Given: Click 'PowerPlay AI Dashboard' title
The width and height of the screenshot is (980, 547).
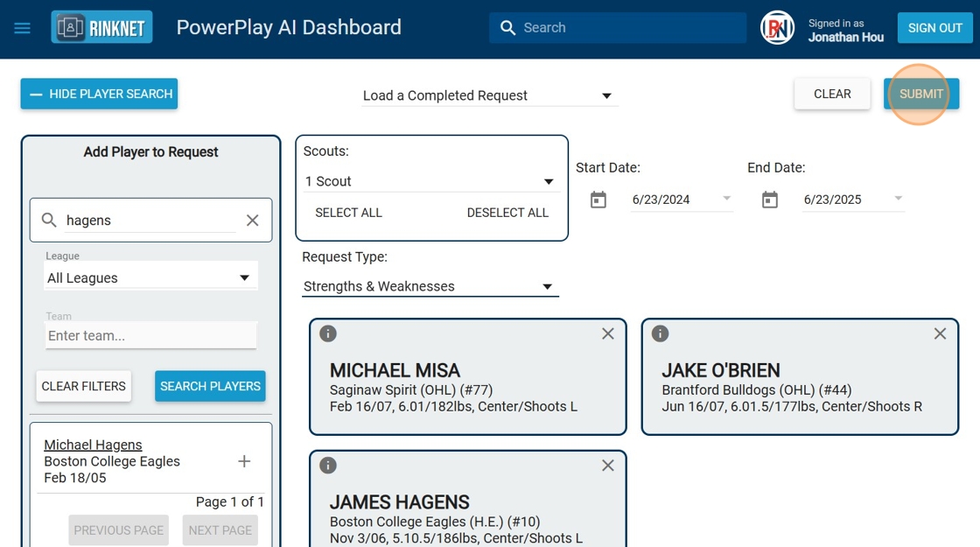Looking at the screenshot, I should tap(289, 27).
